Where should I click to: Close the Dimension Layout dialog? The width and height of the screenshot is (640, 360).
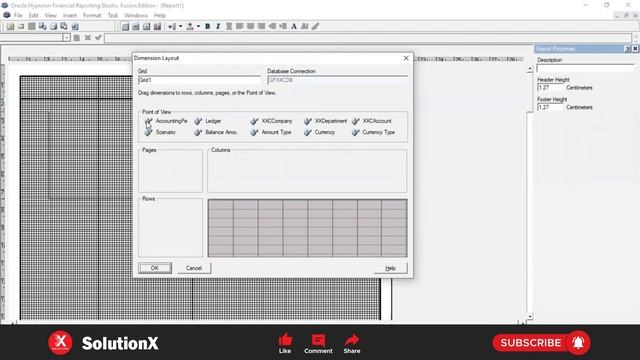point(406,58)
